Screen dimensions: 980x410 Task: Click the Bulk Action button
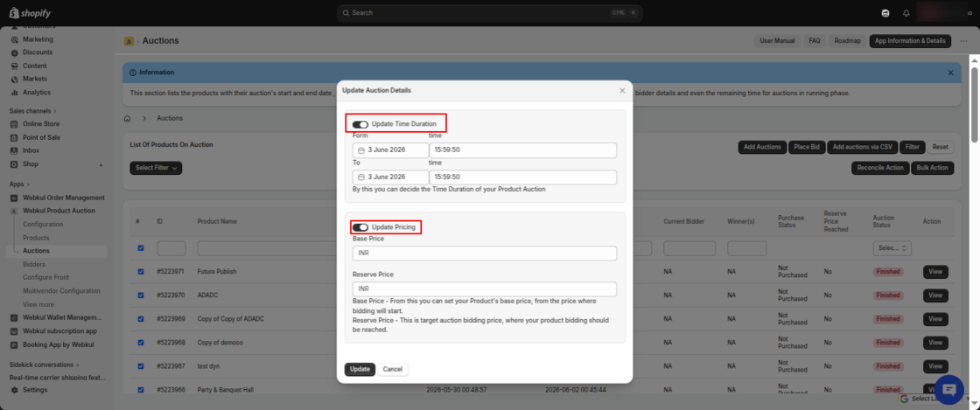pyautogui.click(x=933, y=168)
